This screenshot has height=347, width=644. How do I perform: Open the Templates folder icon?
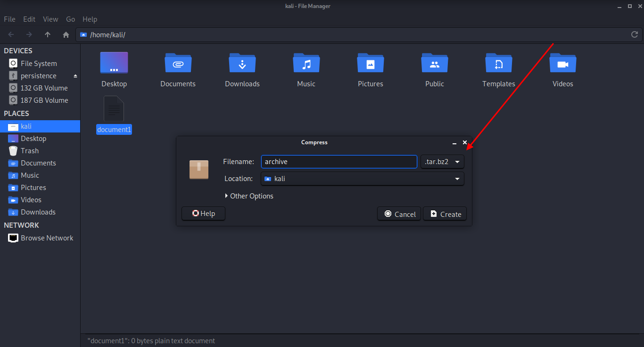point(498,63)
